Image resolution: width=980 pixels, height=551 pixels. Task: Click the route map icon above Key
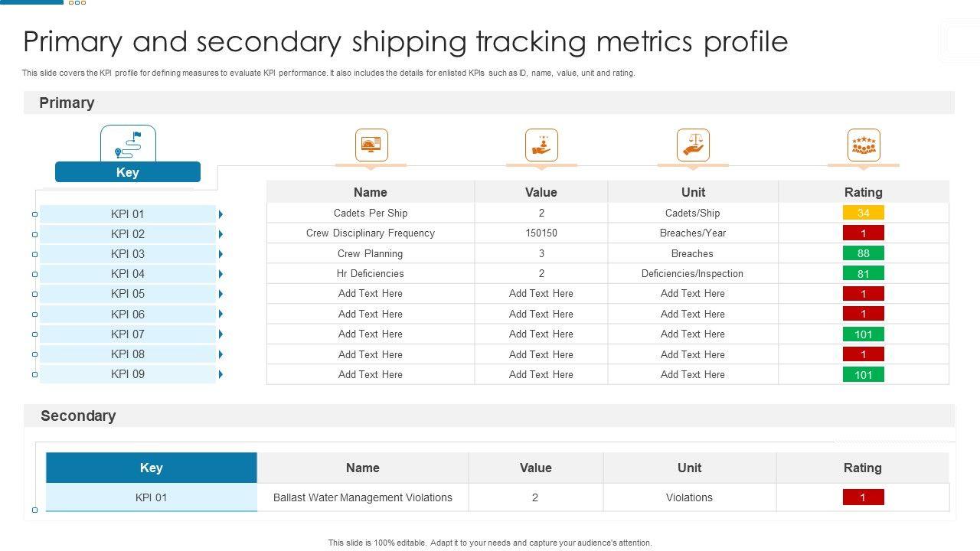pos(128,144)
